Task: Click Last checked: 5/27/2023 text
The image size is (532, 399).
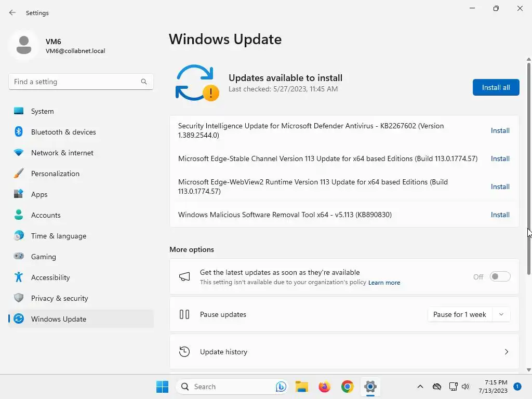Action: coord(283,89)
